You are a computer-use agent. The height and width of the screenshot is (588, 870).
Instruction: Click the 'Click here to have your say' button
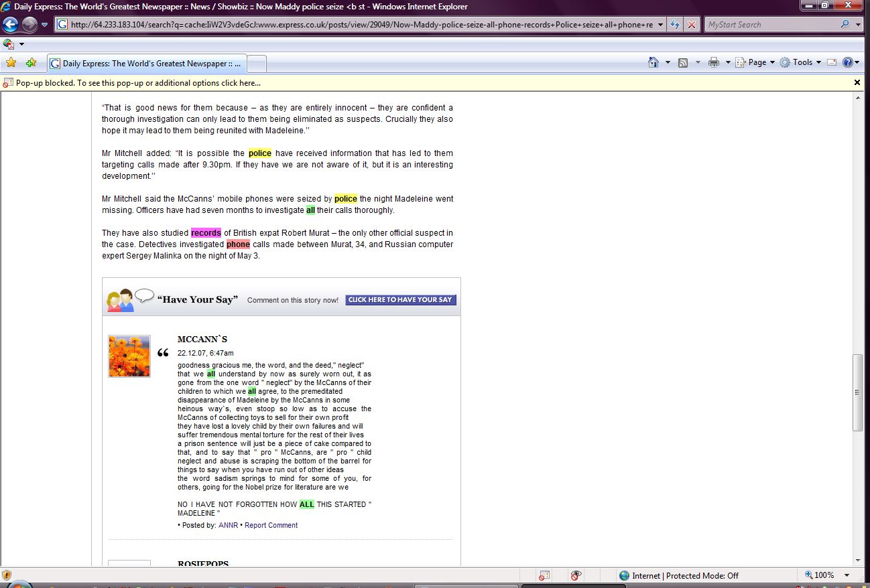coord(400,300)
